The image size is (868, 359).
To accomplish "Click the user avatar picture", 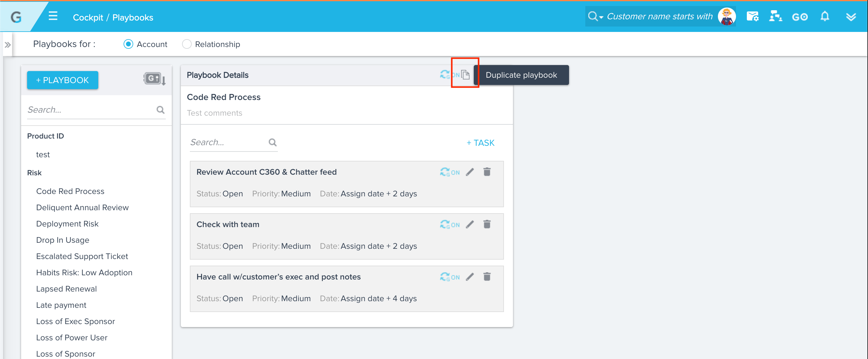I will tap(726, 16).
